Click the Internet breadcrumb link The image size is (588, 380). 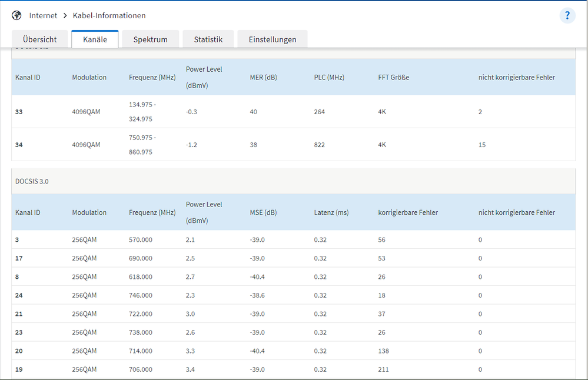43,15
